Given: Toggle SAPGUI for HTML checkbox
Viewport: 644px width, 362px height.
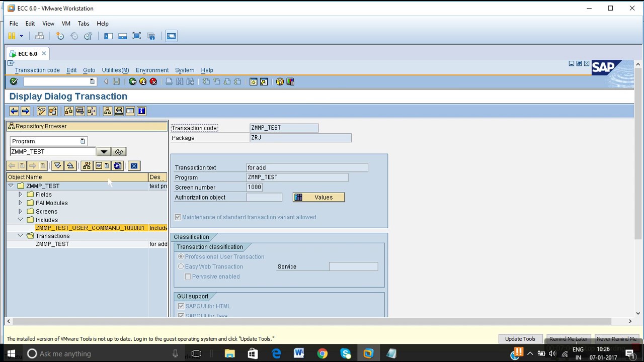Looking at the screenshot, I should pyautogui.click(x=181, y=306).
